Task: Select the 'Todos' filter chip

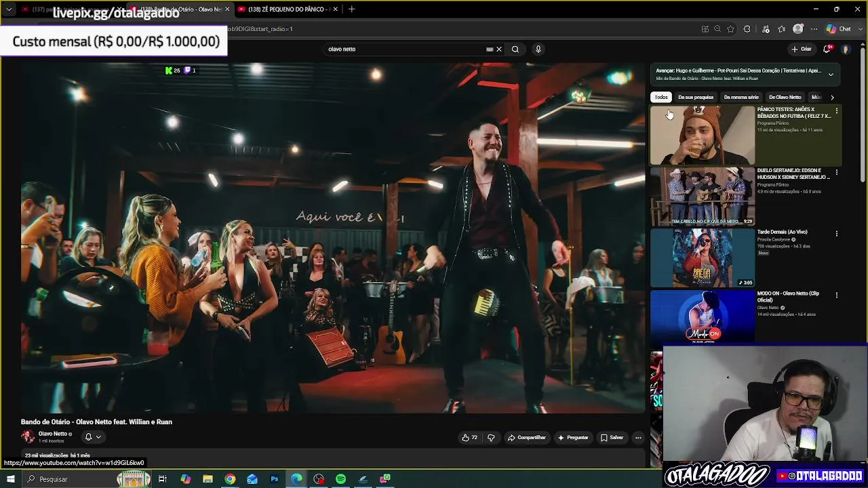Action: (661, 97)
